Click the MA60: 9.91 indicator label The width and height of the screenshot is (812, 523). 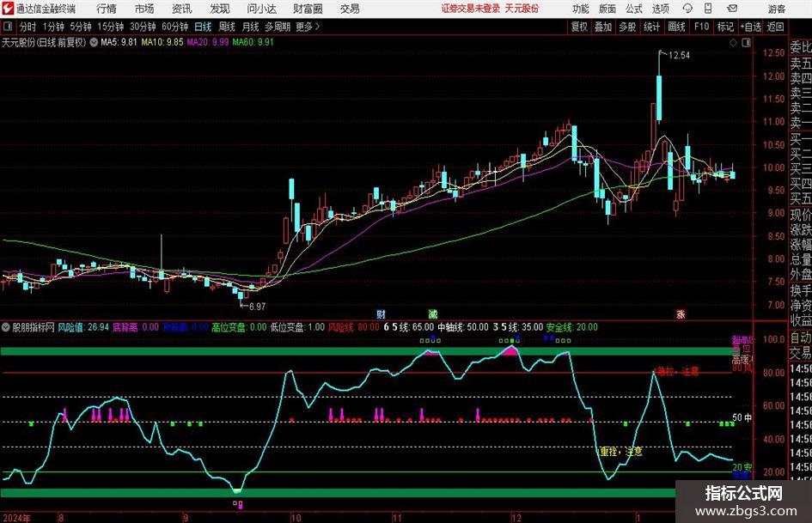tap(253, 42)
